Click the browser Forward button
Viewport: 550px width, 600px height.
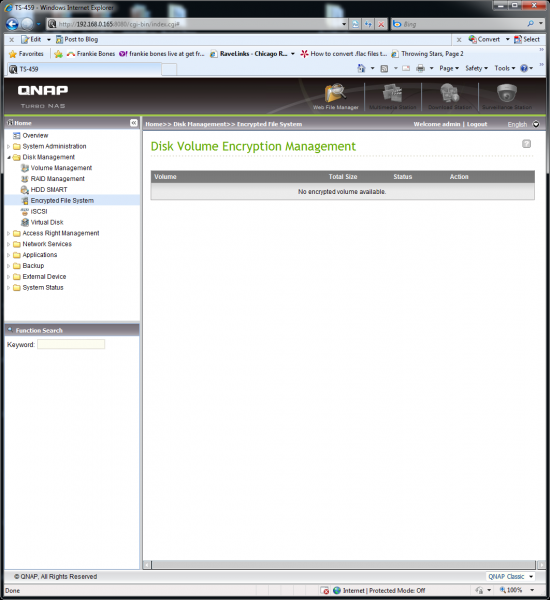point(27,24)
